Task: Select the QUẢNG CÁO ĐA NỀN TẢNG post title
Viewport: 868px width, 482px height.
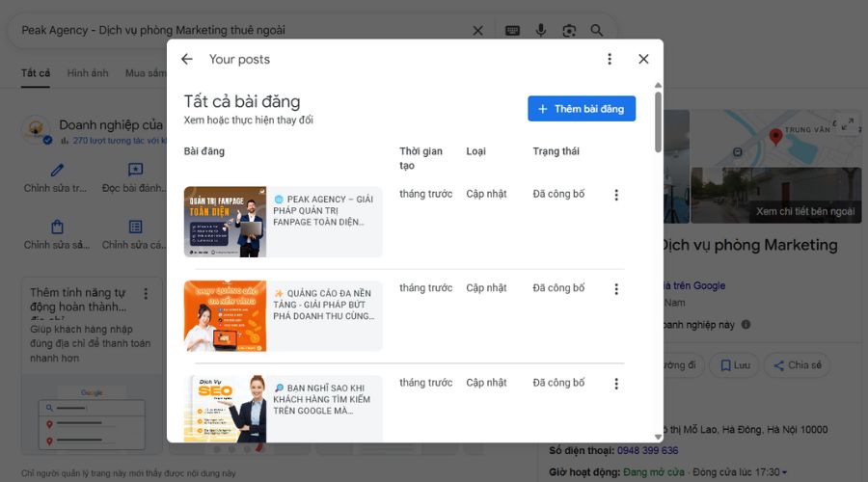Action: pos(323,305)
